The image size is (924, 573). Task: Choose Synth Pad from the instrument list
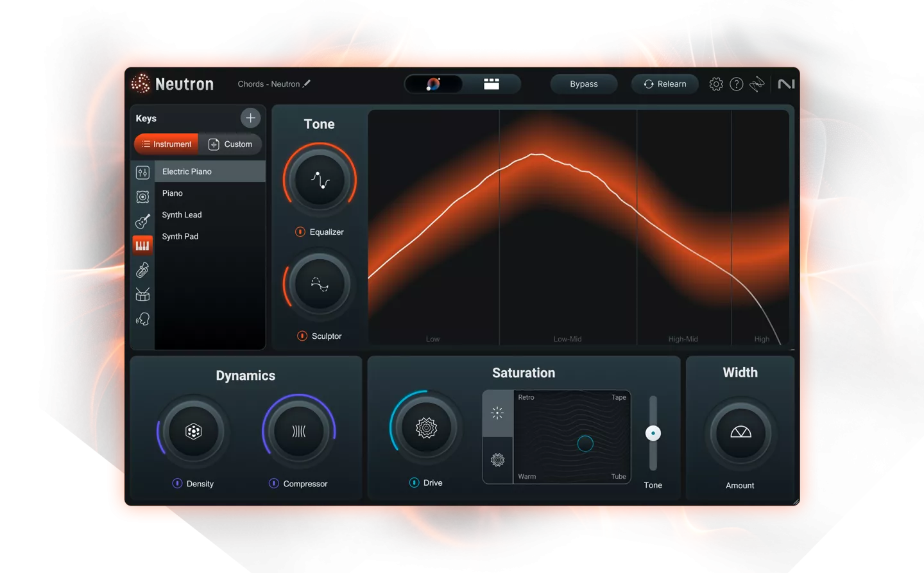pyautogui.click(x=180, y=236)
